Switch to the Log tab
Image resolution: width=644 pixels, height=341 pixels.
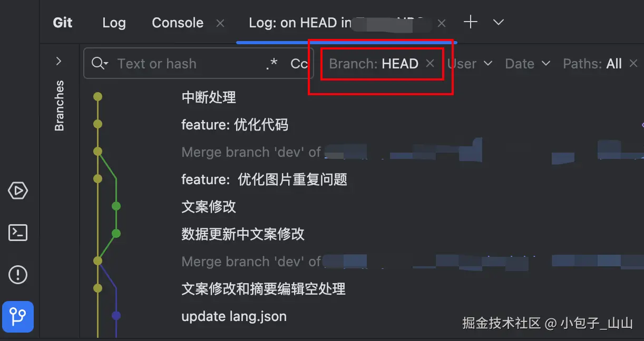(x=114, y=23)
